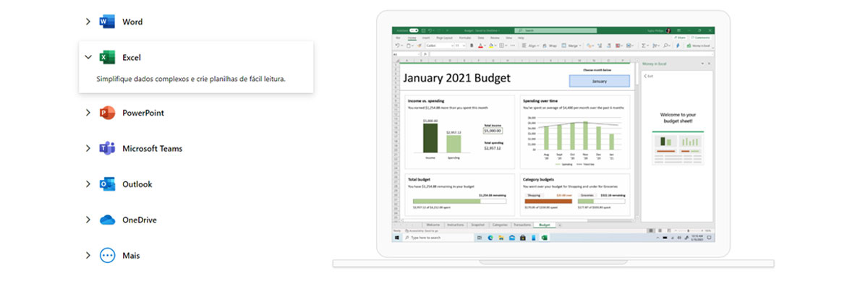Click the red font color icon
This screenshot has height=289, width=868.
480,46
